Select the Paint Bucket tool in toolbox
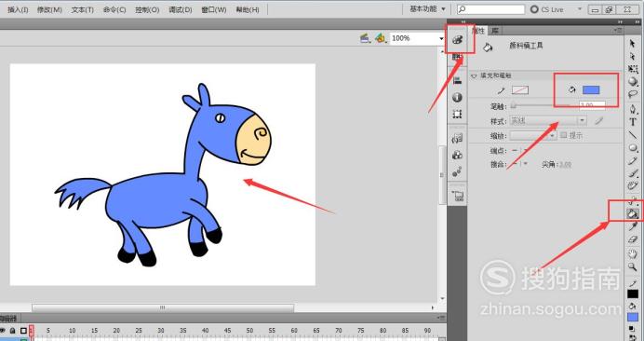This screenshot has height=341, width=644. (633, 214)
